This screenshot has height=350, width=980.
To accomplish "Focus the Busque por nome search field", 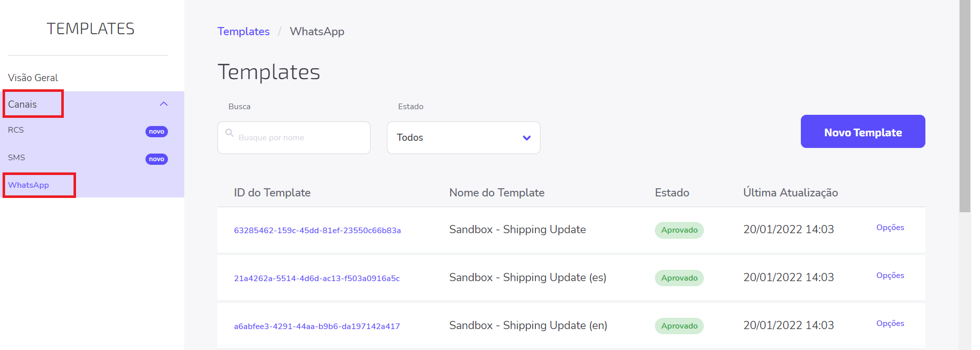I will pyautogui.click(x=294, y=138).
